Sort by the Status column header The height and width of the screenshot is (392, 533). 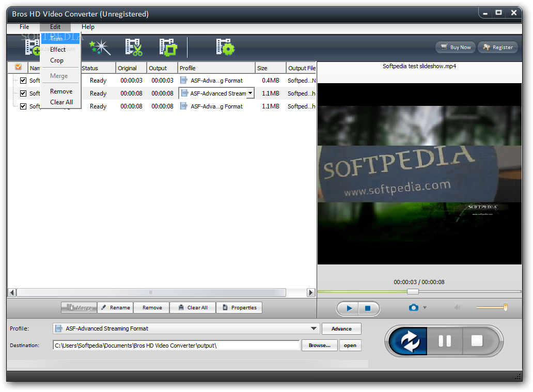98,68
